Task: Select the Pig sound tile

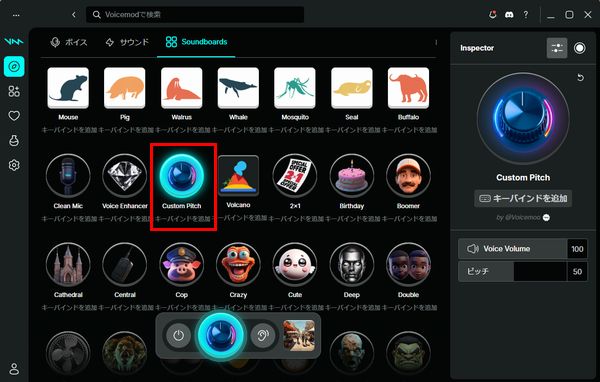Action: (x=125, y=88)
